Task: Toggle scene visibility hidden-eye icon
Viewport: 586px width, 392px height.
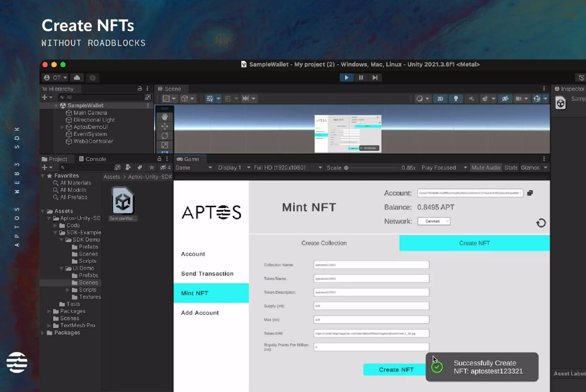Action: [x=505, y=99]
